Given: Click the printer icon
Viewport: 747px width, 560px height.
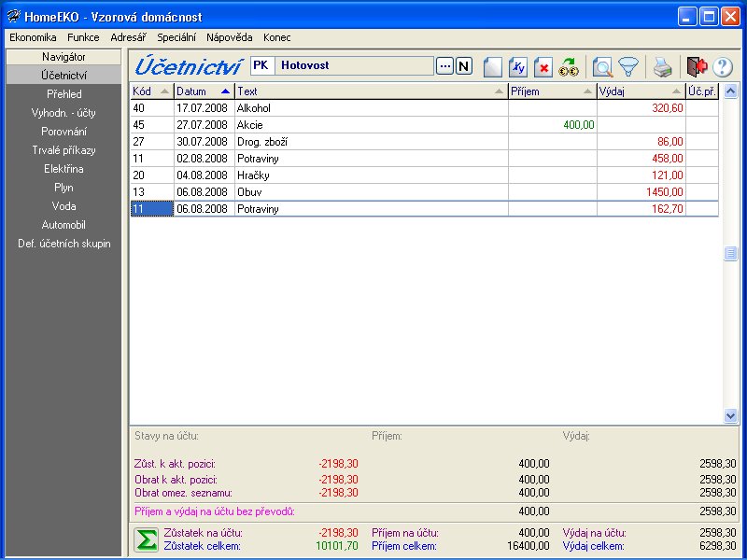Looking at the screenshot, I should coord(661,67).
